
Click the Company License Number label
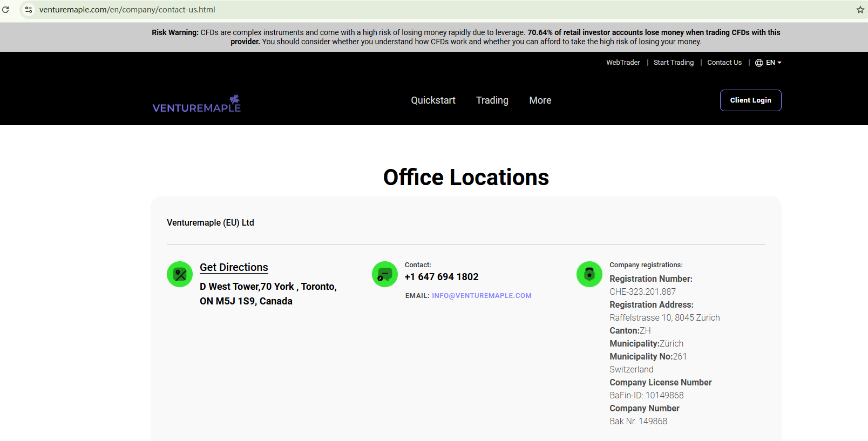661,382
